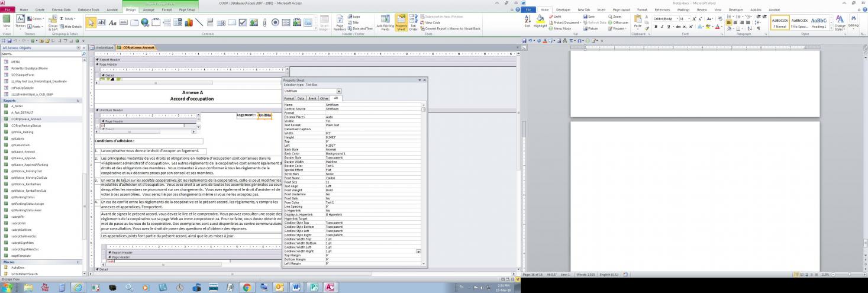
Task: Select the Check Box control in Access ribbon
Action: coord(243,22)
